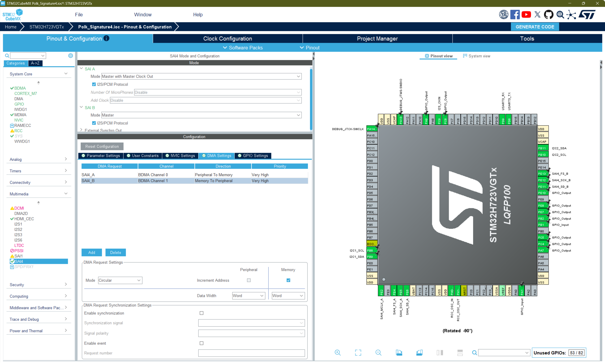Click the fit-to-screen pinout icon

tap(358, 353)
